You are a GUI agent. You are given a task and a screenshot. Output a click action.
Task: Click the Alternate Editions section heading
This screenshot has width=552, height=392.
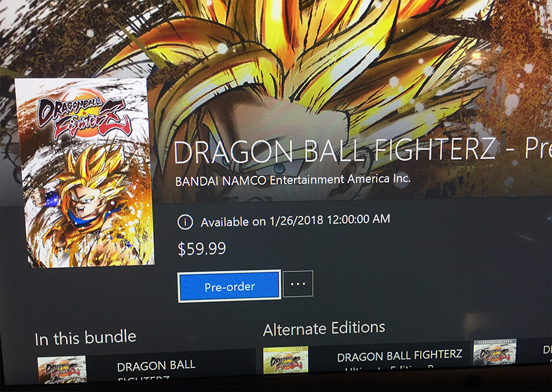click(324, 328)
